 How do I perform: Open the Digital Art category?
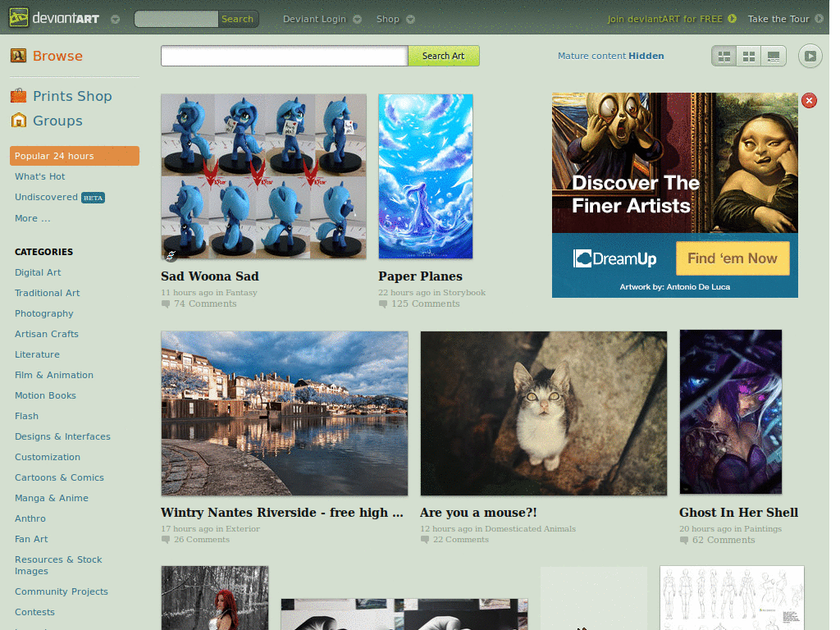click(x=38, y=272)
